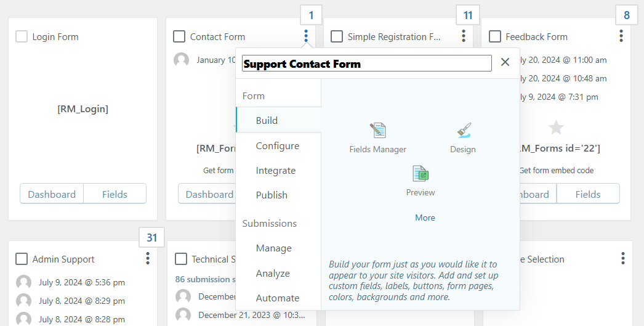Image resolution: width=644 pixels, height=326 pixels.
Task: Open Simple Registration Form three-dot menu
Action: (464, 36)
